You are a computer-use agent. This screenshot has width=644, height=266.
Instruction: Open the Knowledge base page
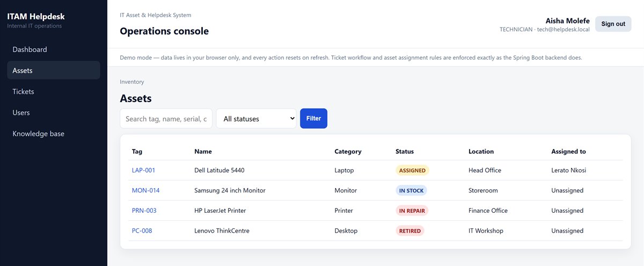[54, 133]
